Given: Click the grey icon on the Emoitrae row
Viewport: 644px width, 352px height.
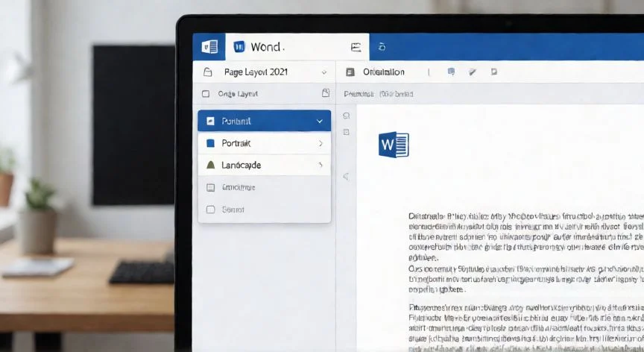Looking at the screenshot, I should 211,188.
